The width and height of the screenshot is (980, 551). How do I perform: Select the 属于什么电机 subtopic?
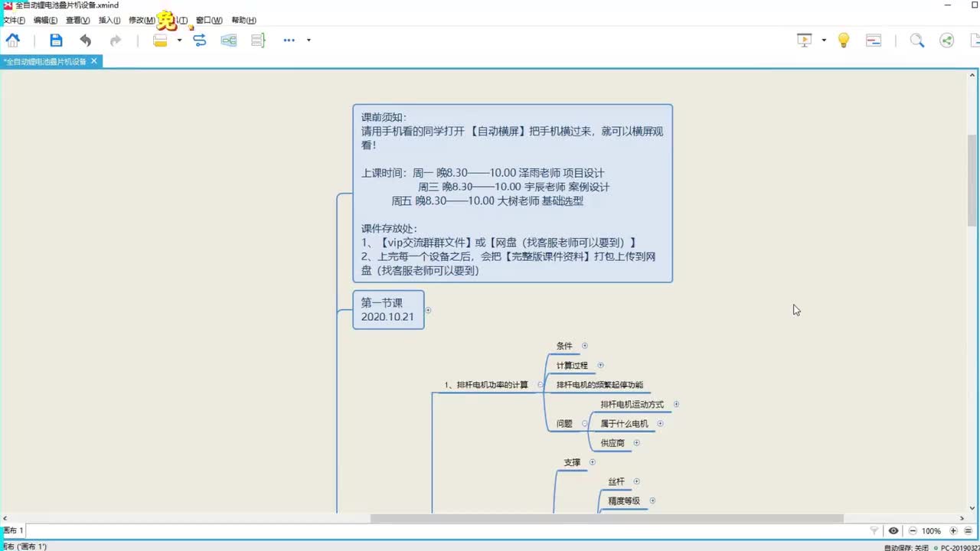click(x=624, y=424)
